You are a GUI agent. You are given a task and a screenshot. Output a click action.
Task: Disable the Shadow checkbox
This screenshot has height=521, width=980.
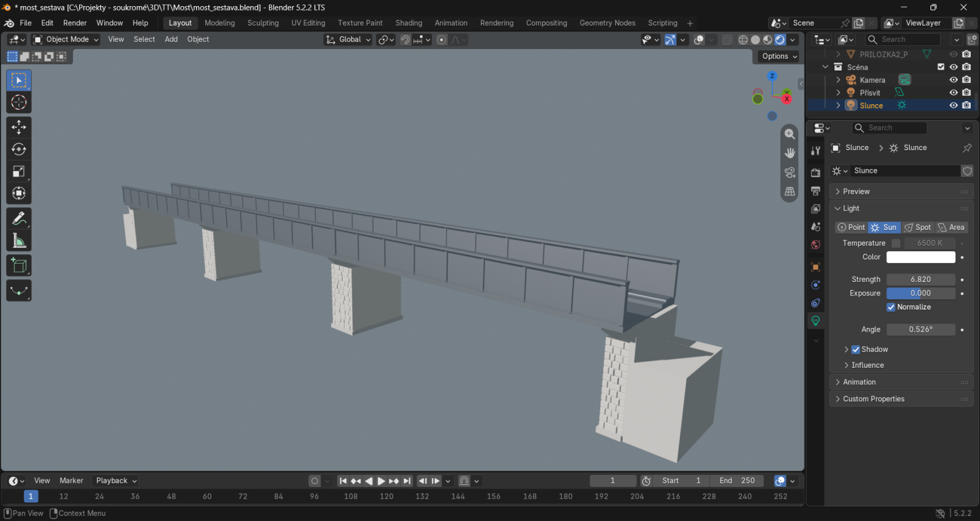point(856,349)
